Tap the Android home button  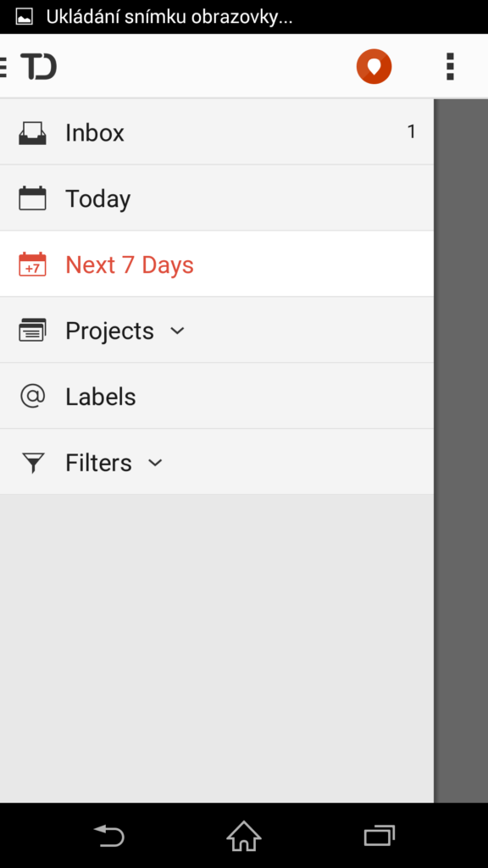tap(243, 835)
